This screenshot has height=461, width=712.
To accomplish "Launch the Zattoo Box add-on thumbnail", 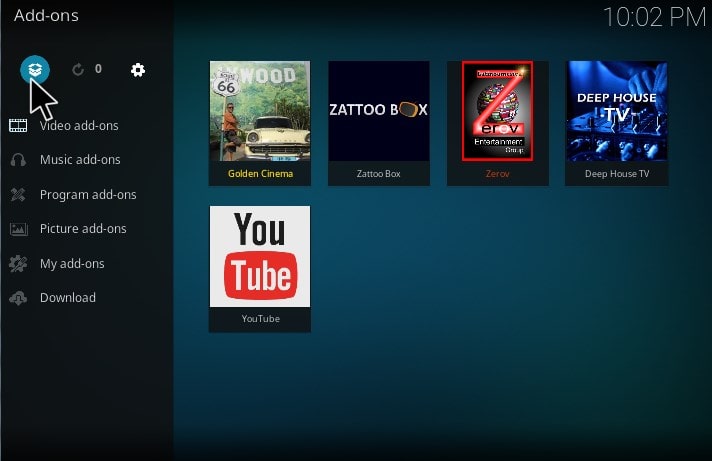I will [x=379, y=111].
